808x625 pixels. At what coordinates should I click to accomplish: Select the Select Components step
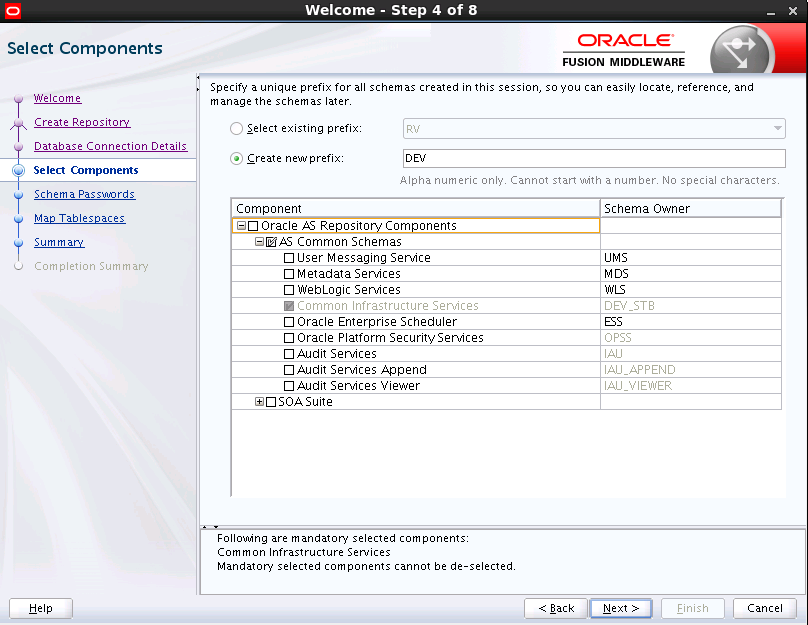(86, 170)
